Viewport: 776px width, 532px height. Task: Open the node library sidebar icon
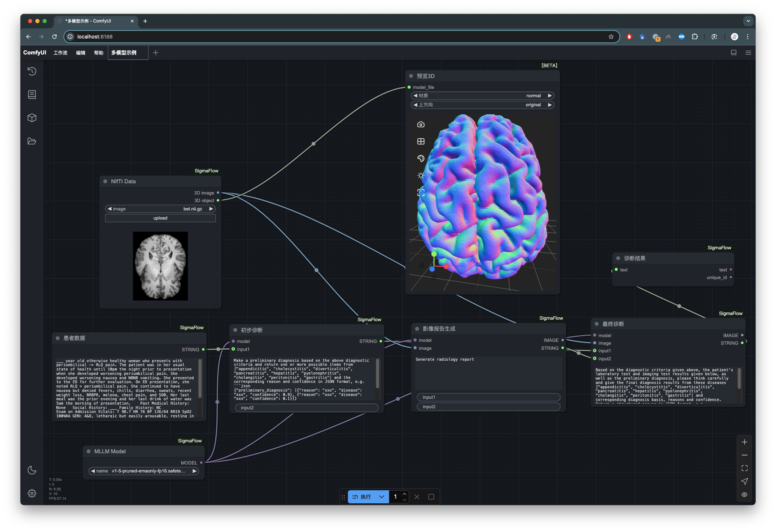click(x=32, y=95)
